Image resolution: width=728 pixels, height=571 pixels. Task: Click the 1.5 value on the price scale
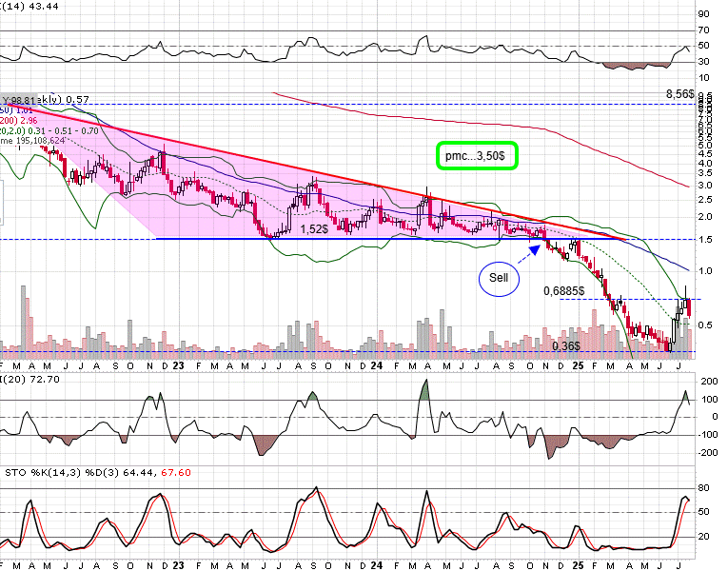coord(706,239)
